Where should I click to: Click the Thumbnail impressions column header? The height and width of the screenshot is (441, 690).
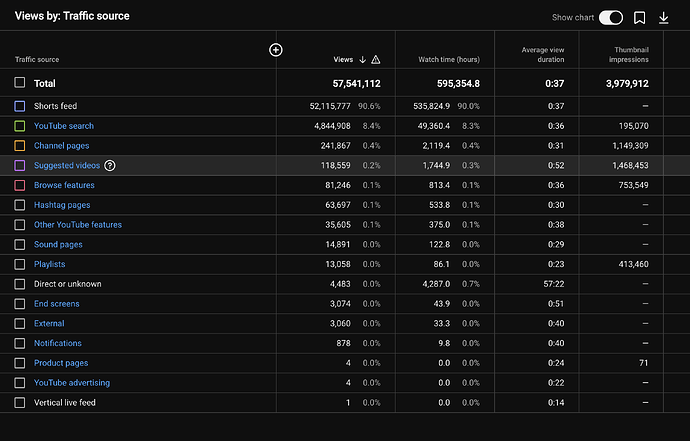coord(629,55)
